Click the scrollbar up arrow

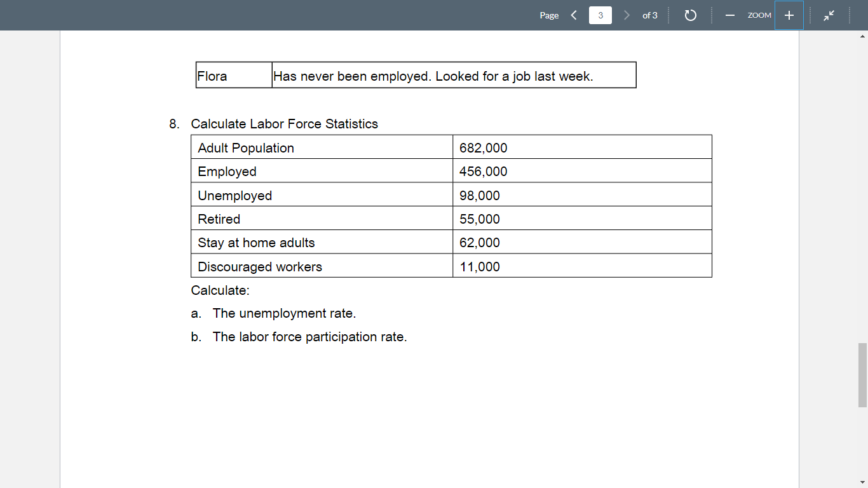[862, 36]
